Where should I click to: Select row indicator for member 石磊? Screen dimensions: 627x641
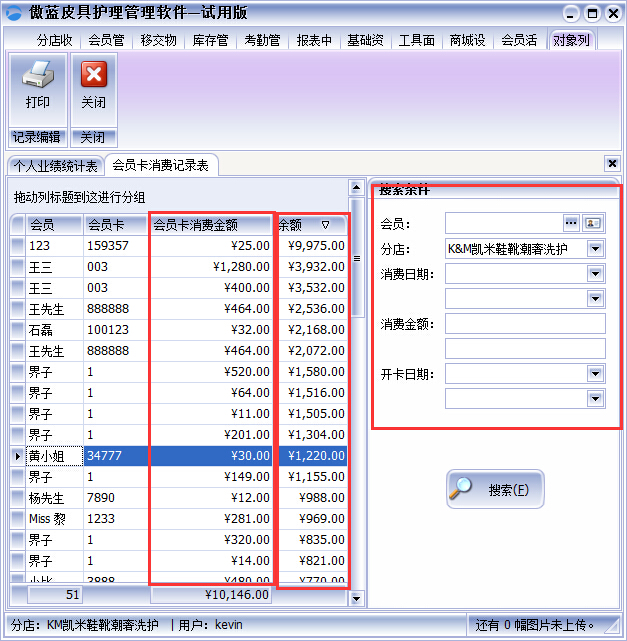pos(17,330)
